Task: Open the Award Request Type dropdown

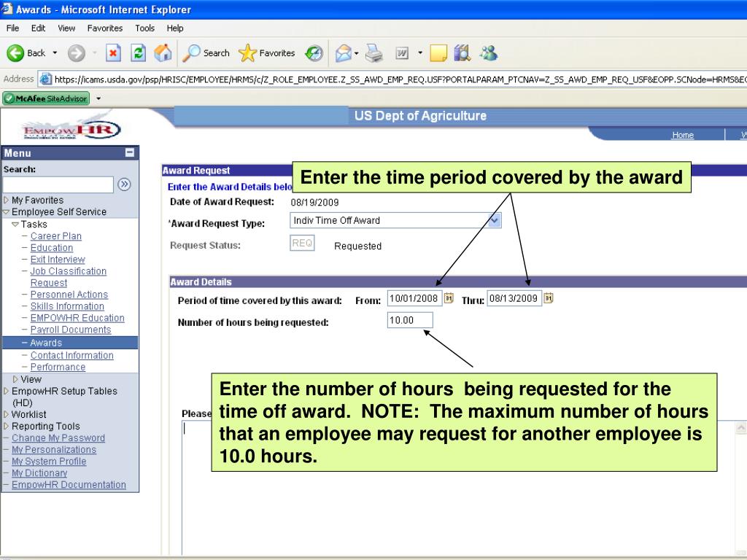Action: [495, 219]
